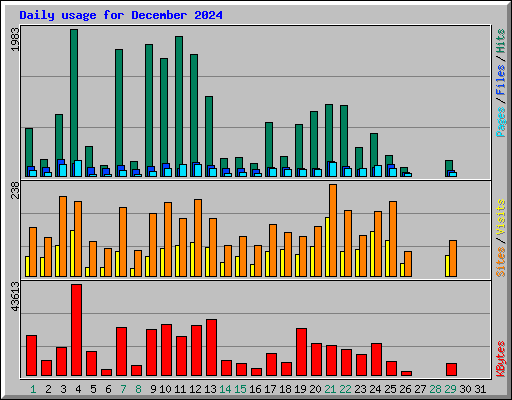Click the green Hits bar for day 29
Viewport: 512px width, 400px height.
pyautogui.click(x=449, y=168)
